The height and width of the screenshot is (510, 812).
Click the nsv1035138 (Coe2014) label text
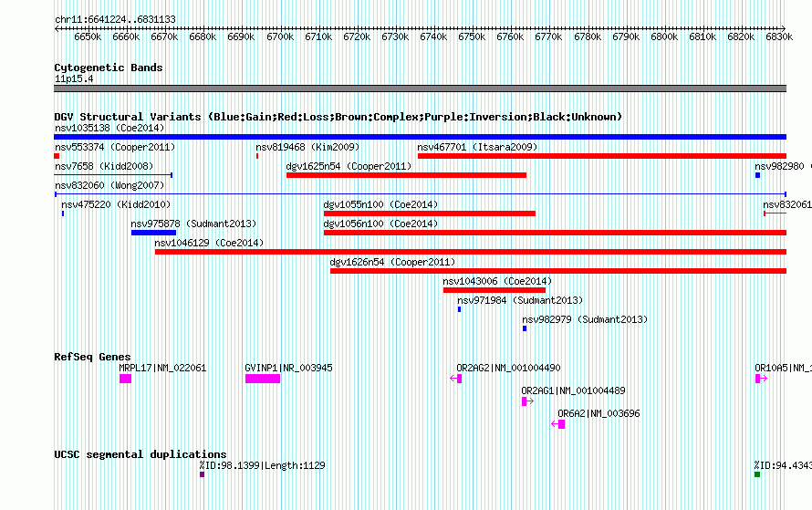[109, 128]
